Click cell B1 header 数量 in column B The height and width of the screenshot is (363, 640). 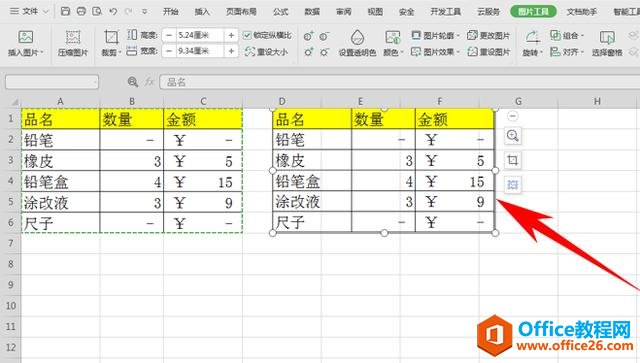132,119
